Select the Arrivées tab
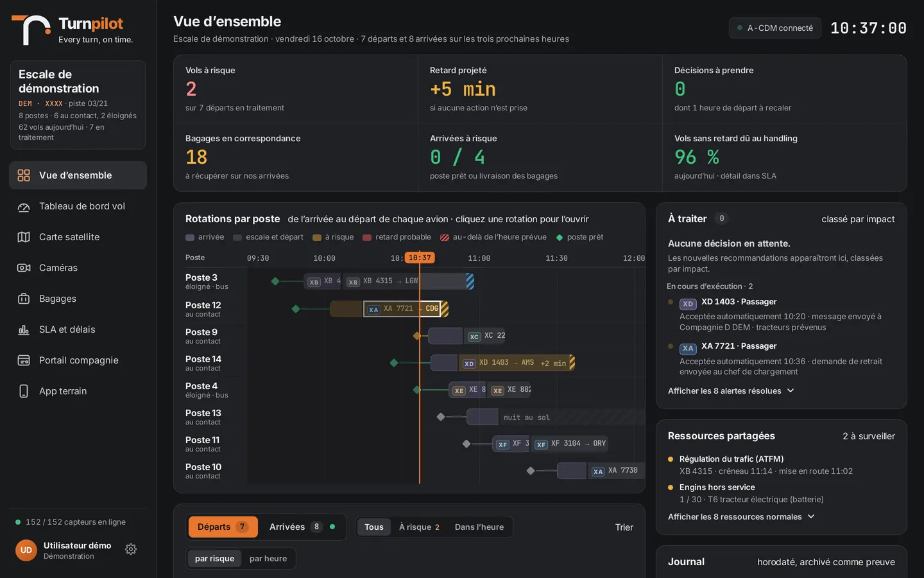This screenshot has width=924, height=578. (302, 527)
